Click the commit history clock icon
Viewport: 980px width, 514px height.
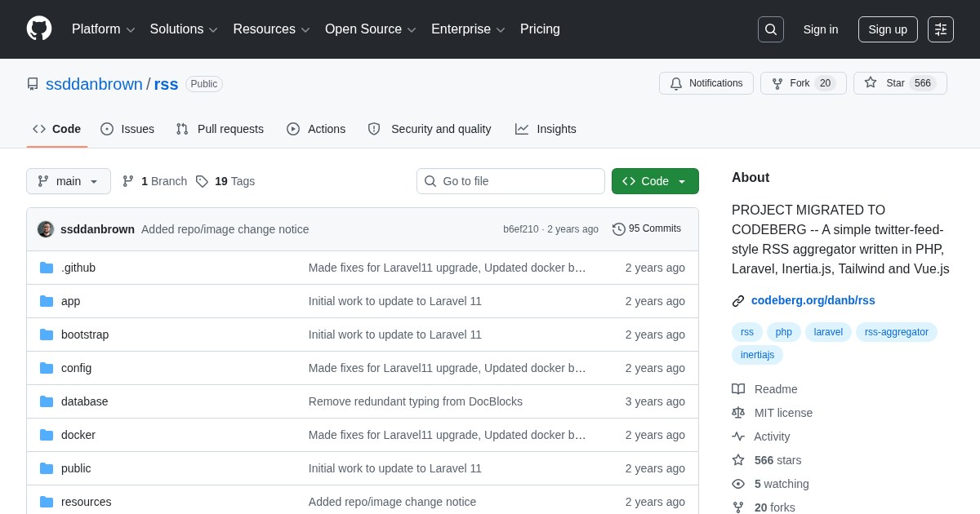point(619,229)
